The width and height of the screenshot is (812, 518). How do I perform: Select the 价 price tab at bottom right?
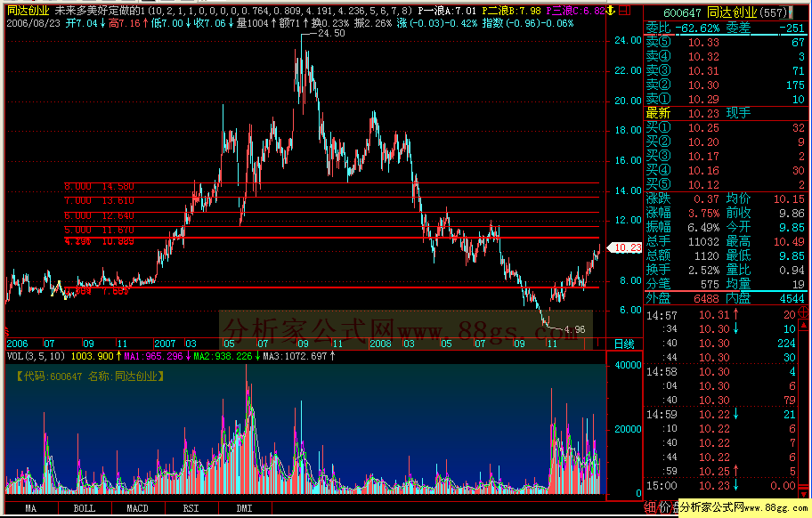click(664, 507)
